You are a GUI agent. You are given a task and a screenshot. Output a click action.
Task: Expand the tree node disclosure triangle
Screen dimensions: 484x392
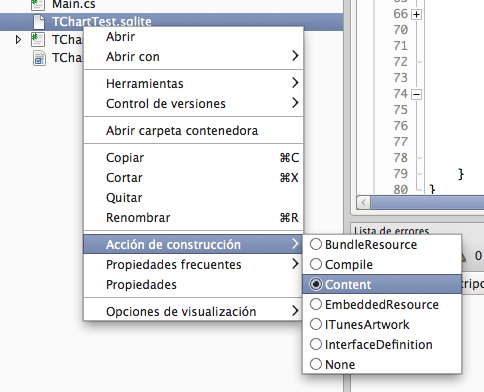tap(18, 40)
